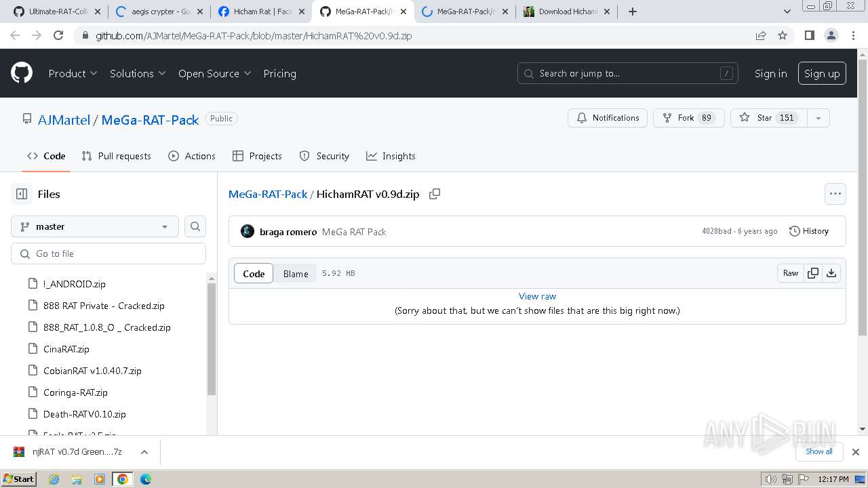The height and width of the screenshot is (488, 868).
Task: Open the Chrome side panel icon
Action: click(x=809, y=35)
